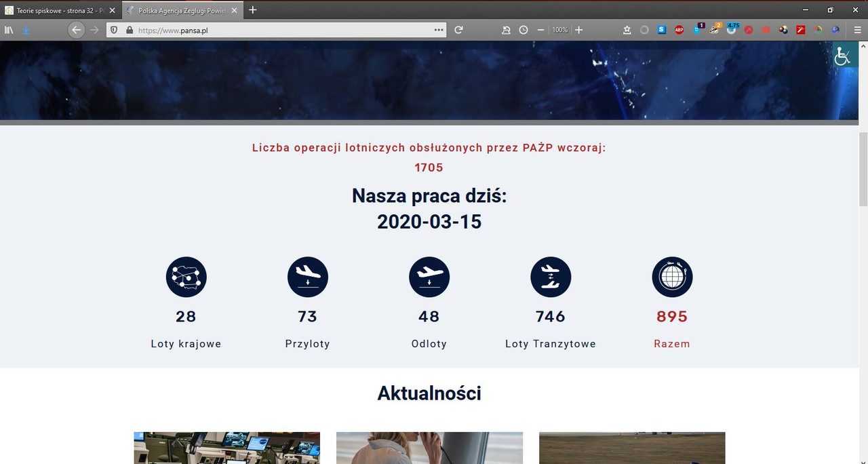The width and height of the screenshot is (868, 464).
Task: Click the date 2020-03-15
Action: pyautogui.click(x=429, y=222)
